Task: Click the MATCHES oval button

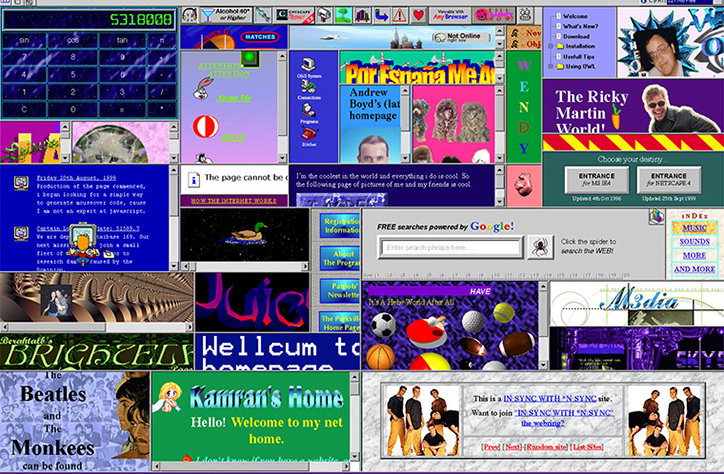Action: (260, 37)
